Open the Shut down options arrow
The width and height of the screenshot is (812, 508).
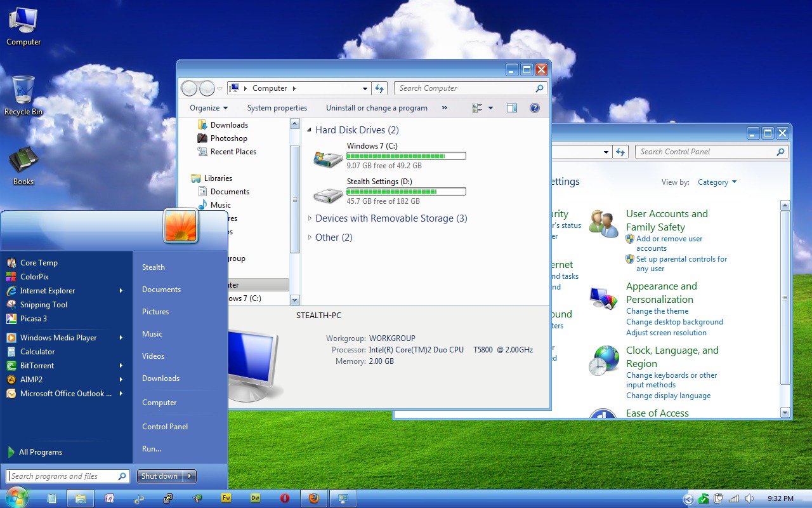[190, 476]
